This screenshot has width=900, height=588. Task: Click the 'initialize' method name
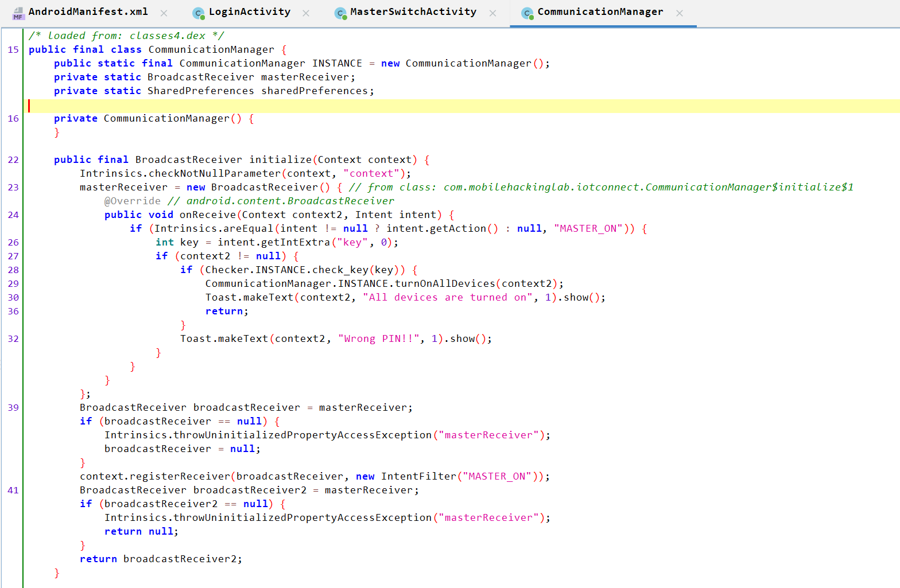coord(281,159)
